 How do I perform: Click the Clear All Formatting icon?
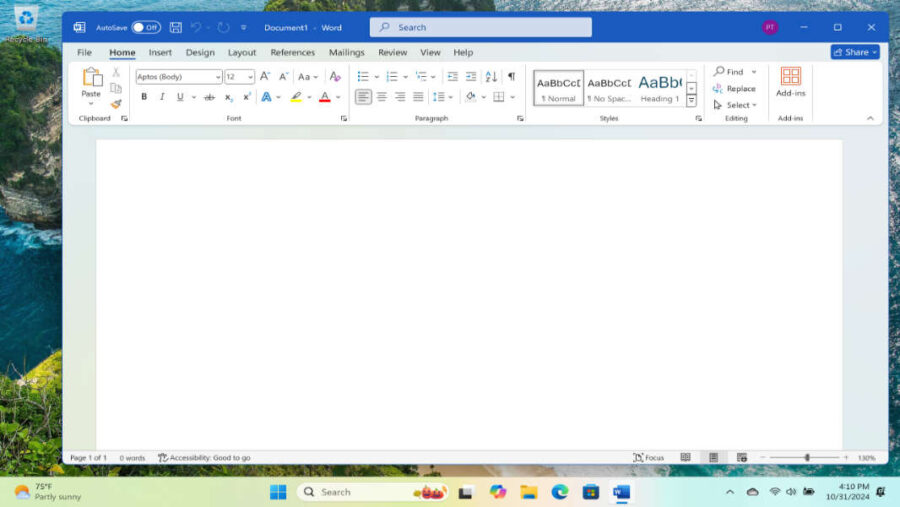pos(335,76)
